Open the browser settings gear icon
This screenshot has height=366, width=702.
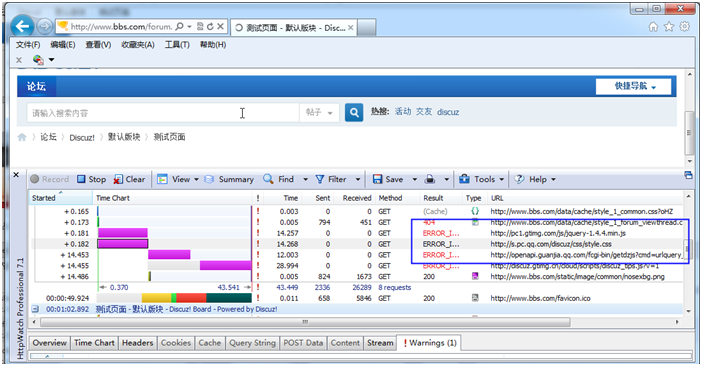click(x=685, y=27)
